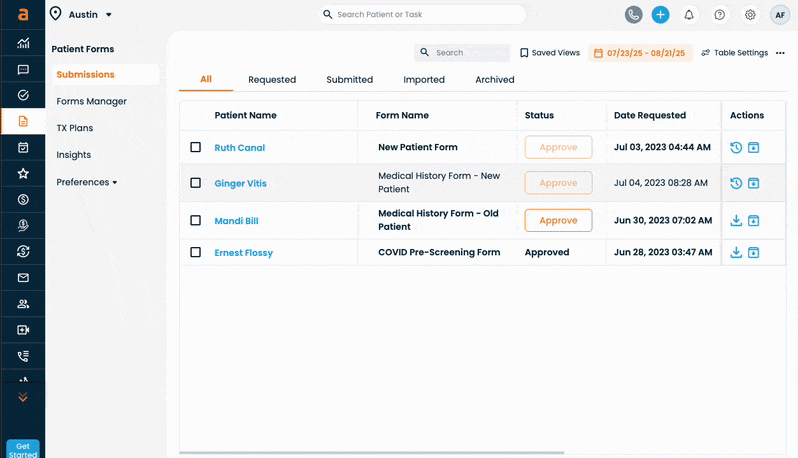
Task: Click the history icon for Ginger Vitis
Action: [x=736, y=183]
